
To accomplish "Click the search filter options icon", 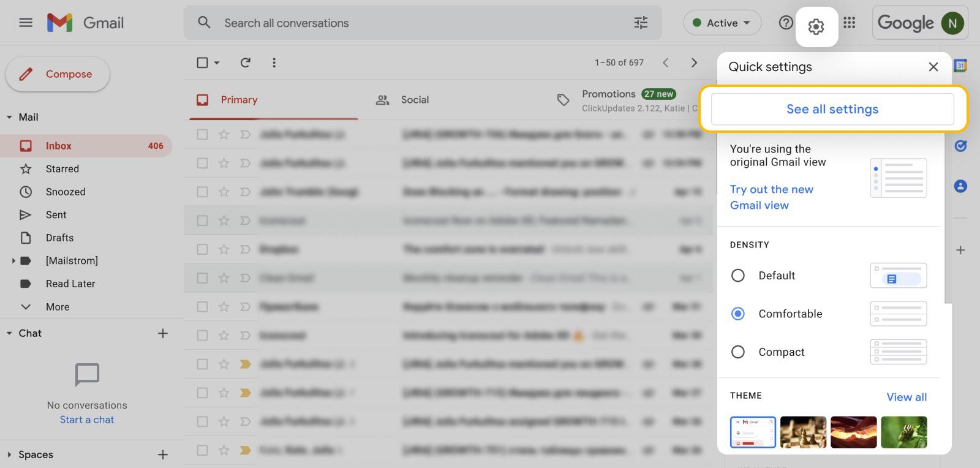I will [x=641, y=23].
